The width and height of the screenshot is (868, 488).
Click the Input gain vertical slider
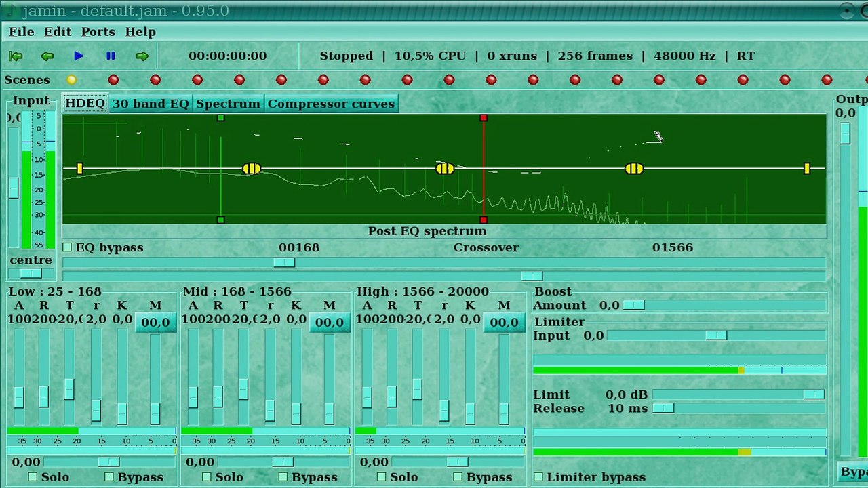[x=14, y=187]
